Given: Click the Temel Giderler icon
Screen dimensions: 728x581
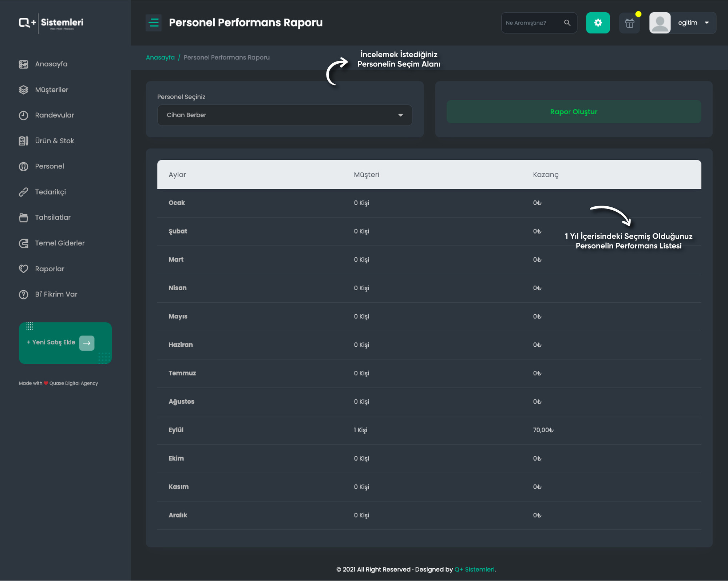Looking at the screenshot, I should click(23, 243).
